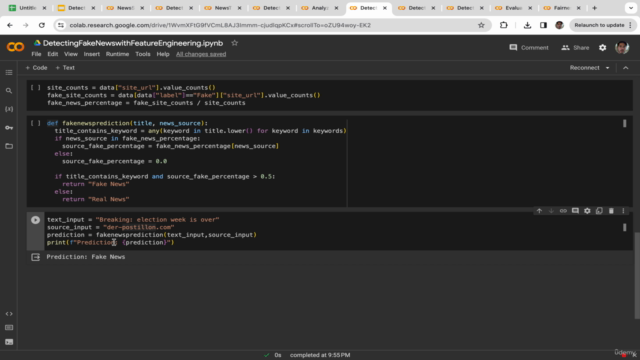The image size is (640, 360).
Task: Star the notebook title
Action: [234, 43]
